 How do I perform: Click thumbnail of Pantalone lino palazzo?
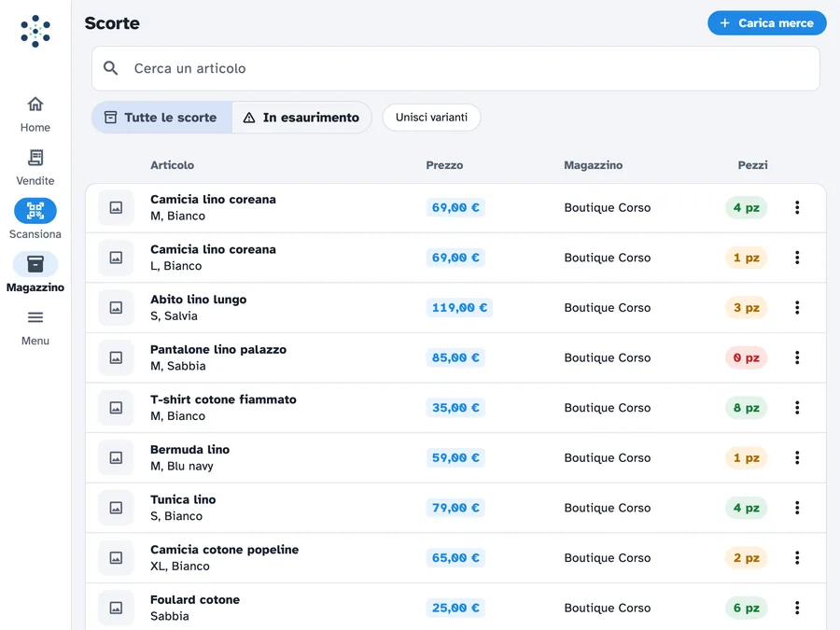[116, 357]
